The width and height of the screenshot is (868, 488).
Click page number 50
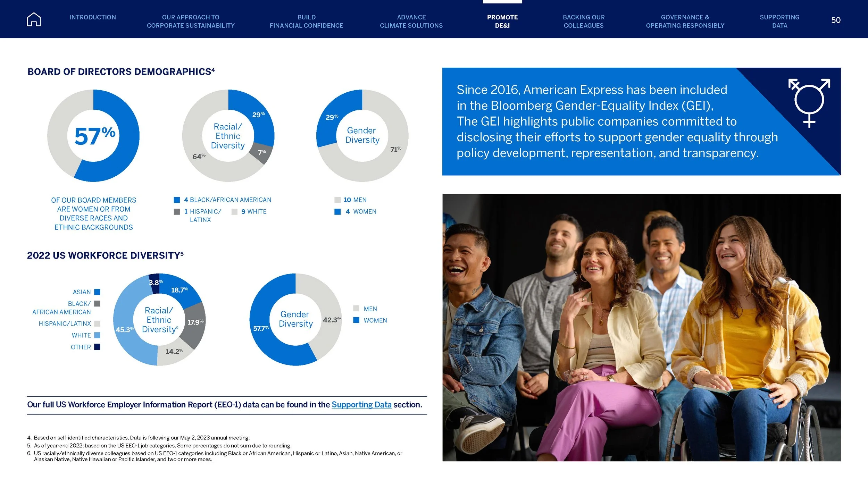coord(836,20)
